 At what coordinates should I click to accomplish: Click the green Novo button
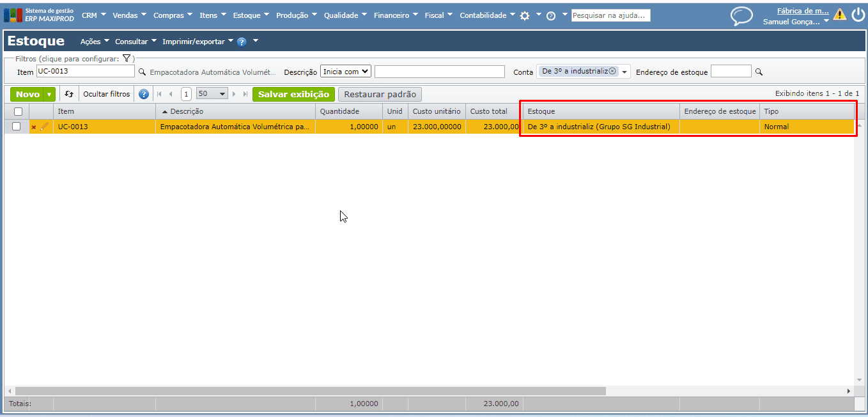point(27,94)
